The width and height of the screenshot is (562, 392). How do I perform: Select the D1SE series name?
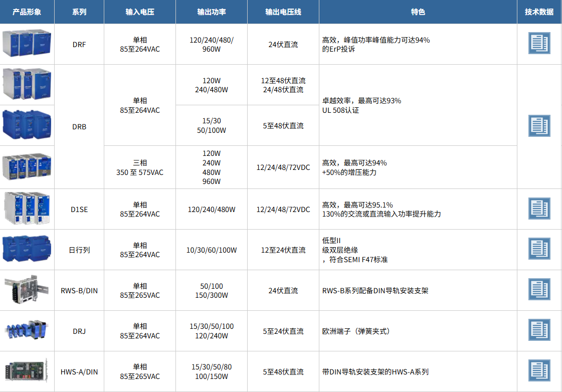(x=79, y=209)
